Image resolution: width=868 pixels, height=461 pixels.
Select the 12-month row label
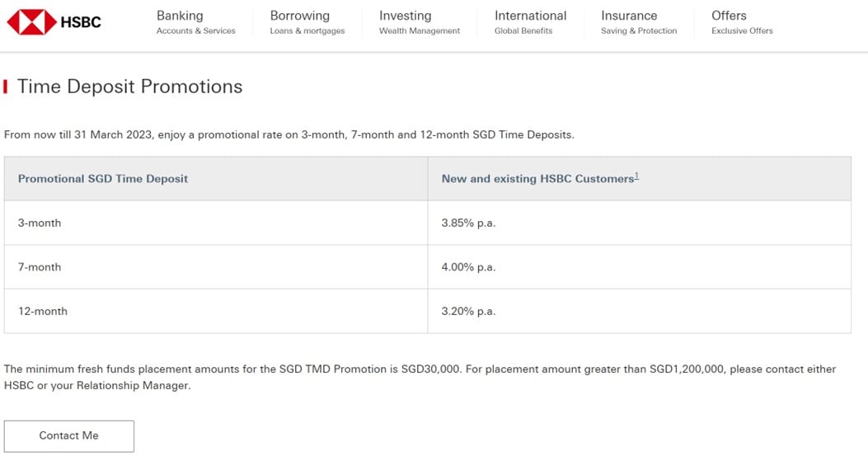pyautogui.click(x=43, y=312)
